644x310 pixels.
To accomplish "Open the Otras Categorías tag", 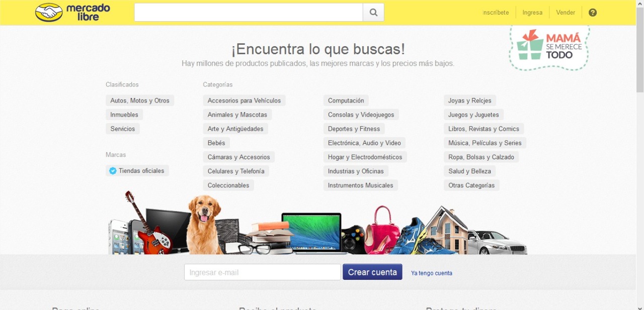I will (x=471, y=185).
